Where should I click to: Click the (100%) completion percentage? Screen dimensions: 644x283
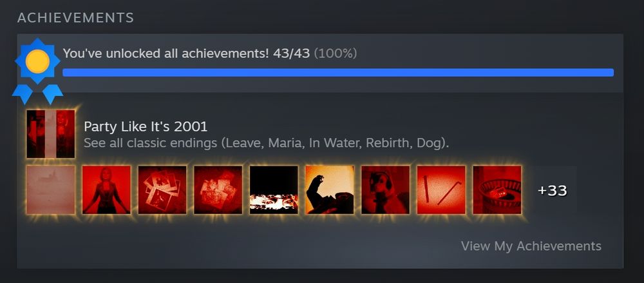tap(336, 54)
